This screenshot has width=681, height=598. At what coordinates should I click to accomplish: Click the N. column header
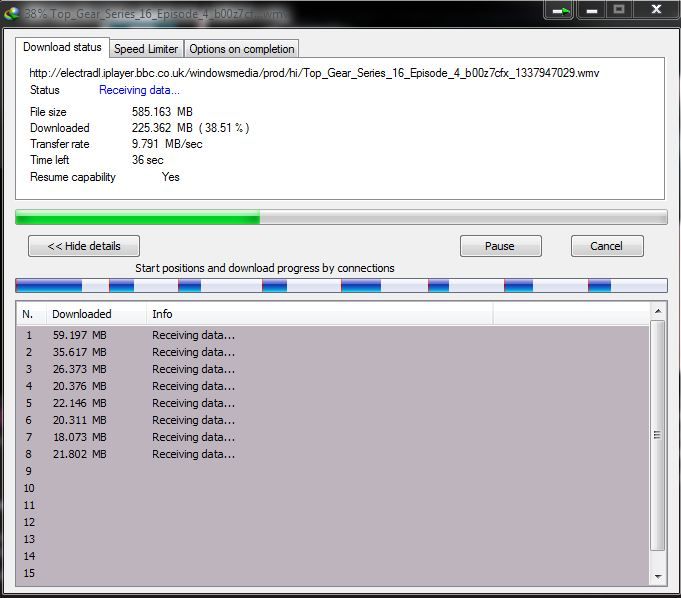pyautogui.click(x=30, y=314)
